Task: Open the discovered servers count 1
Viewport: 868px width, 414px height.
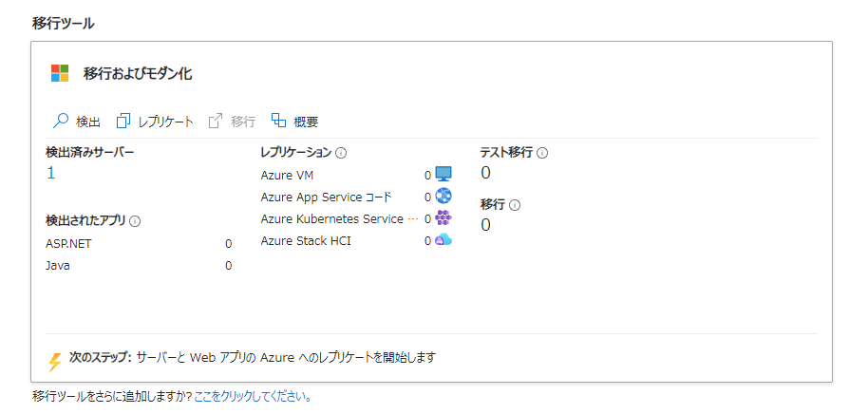Action: [x=51, y=173]
